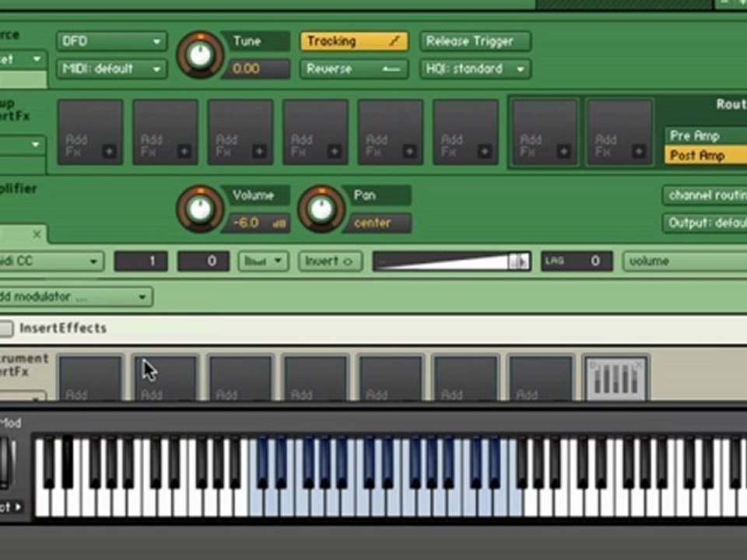
Task: Open the Output: default dropdown
Action: coord(705,223)
